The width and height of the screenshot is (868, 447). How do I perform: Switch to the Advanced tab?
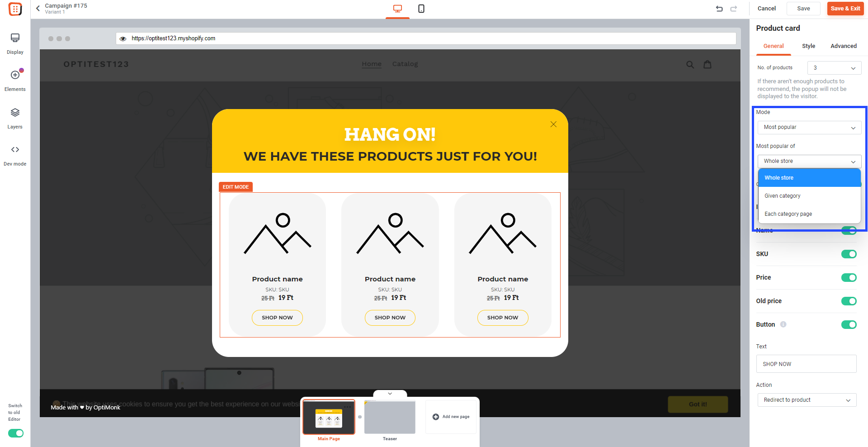pyautogui.click(x=843, y=46)
